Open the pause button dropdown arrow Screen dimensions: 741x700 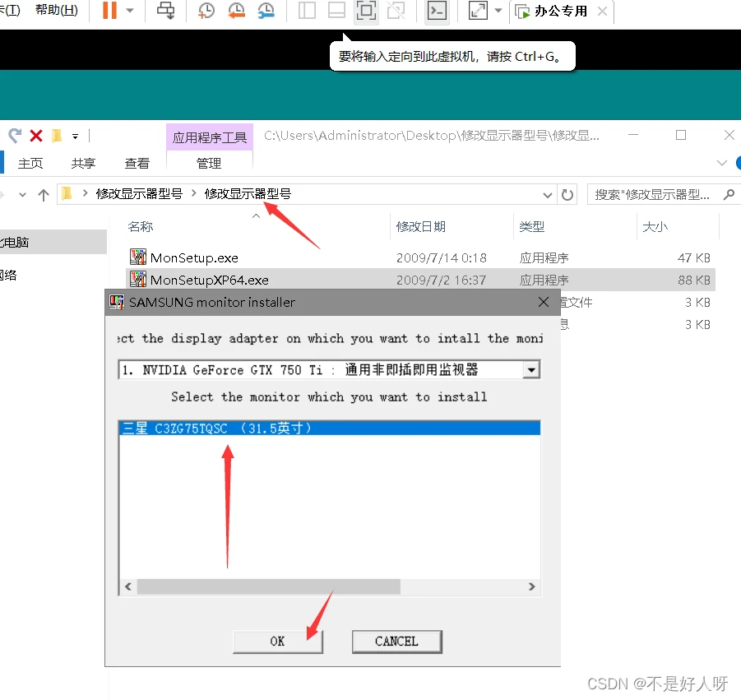point(129,10)
